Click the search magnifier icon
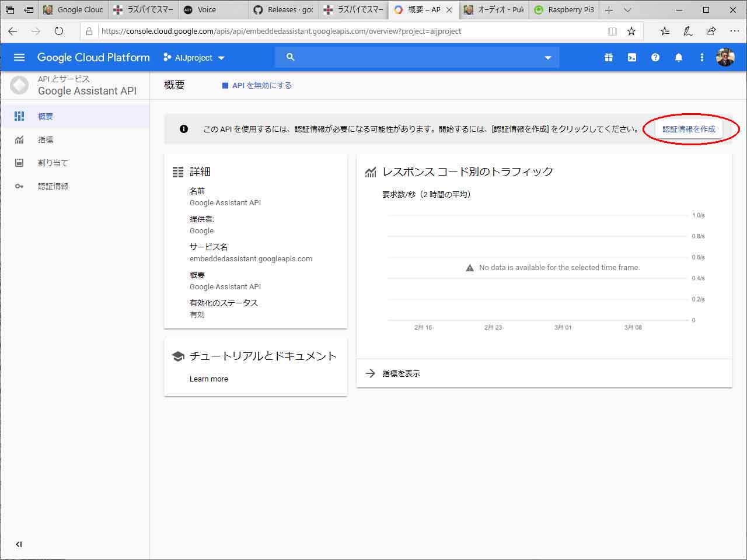 (x=291, y=57)
